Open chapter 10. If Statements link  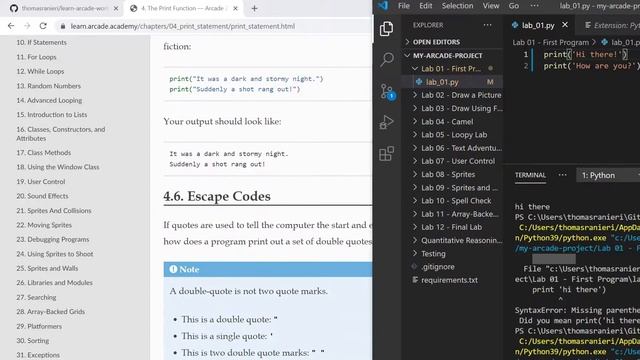(41, 42)
